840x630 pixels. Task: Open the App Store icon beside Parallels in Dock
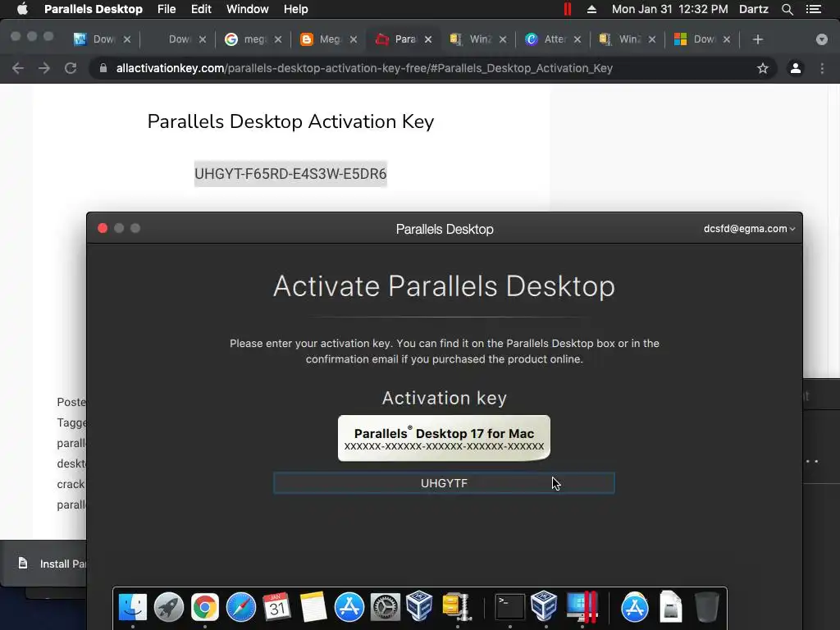(635, 607)
